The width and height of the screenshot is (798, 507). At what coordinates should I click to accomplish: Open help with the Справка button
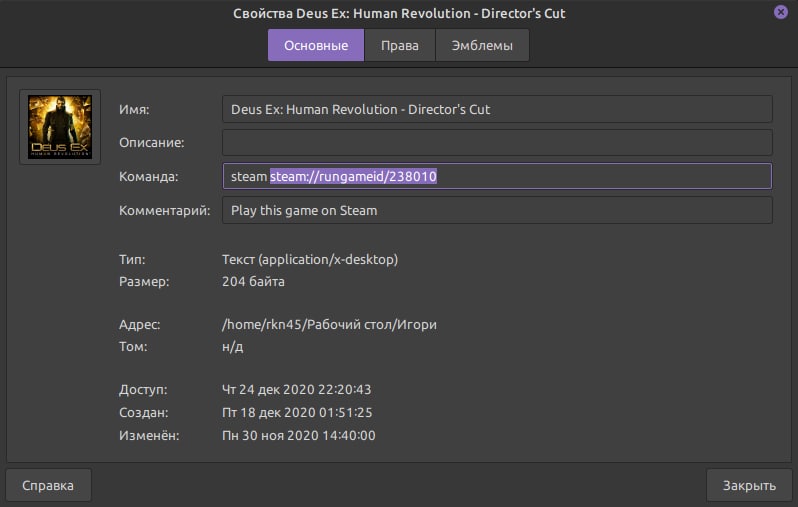pos(48,485)
